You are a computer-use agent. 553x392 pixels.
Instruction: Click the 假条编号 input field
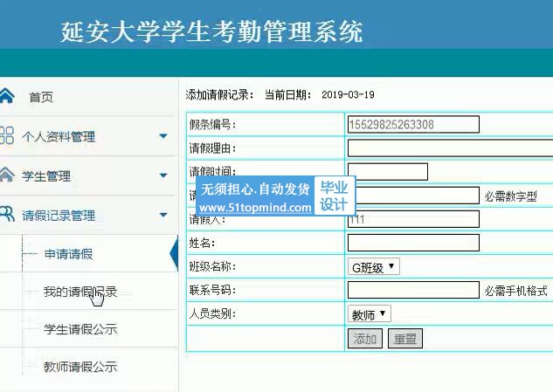click(413, 125)
